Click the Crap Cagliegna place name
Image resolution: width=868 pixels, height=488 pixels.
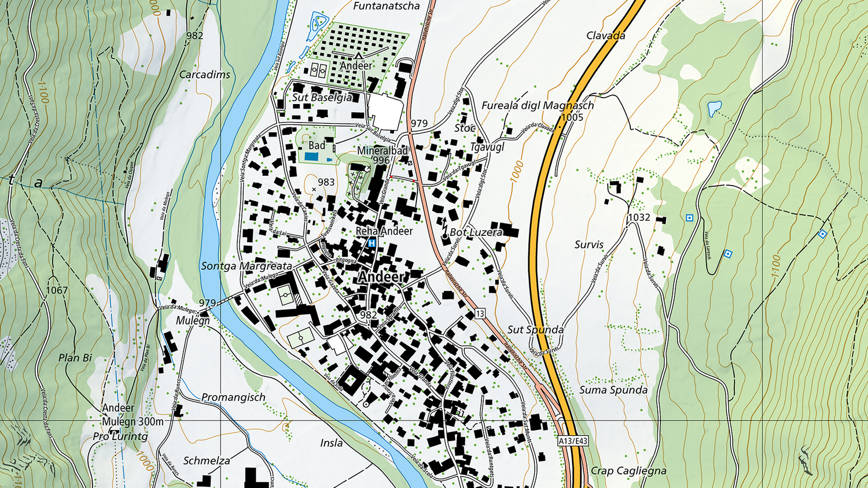[x=628, y=471]
